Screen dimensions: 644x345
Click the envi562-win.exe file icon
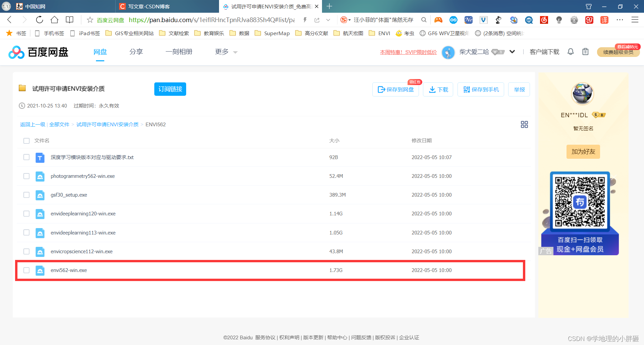40,270
